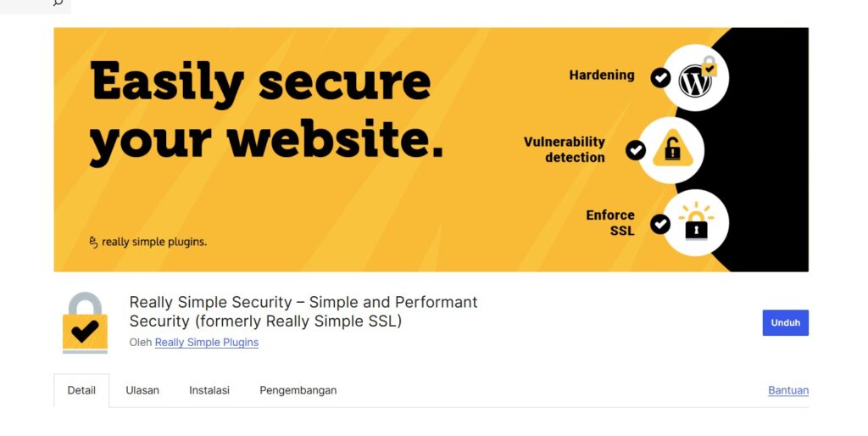This screenshot has width=868, height=436.
Task: Select the Pengembangan tab
Action: coord(298,390)
